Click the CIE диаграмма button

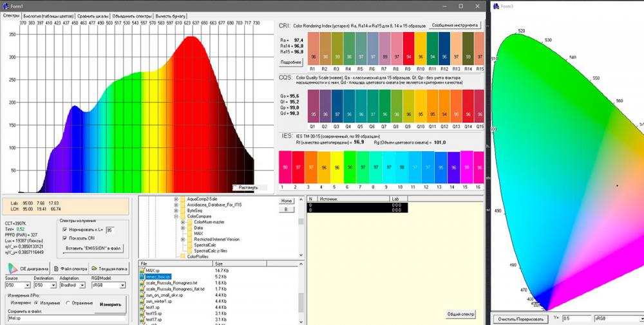pyautogui.click(x=28, y=269)
